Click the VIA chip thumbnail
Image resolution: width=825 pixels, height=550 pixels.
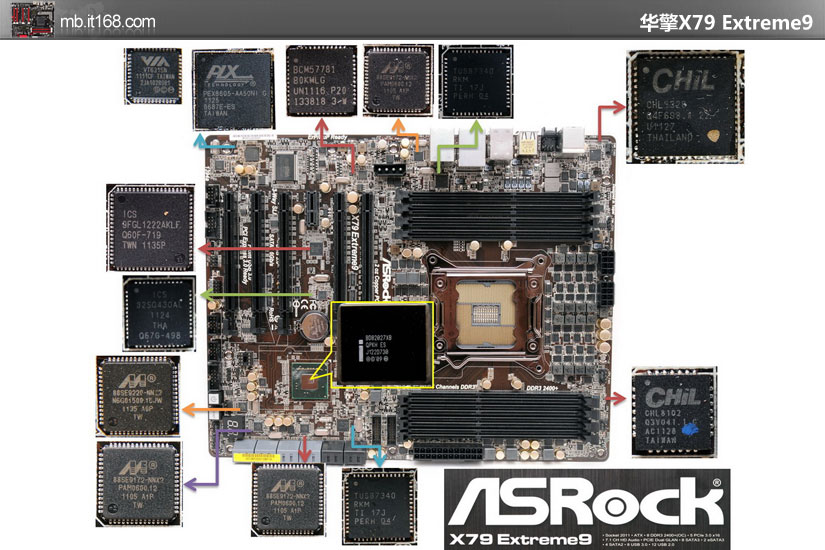154,74
